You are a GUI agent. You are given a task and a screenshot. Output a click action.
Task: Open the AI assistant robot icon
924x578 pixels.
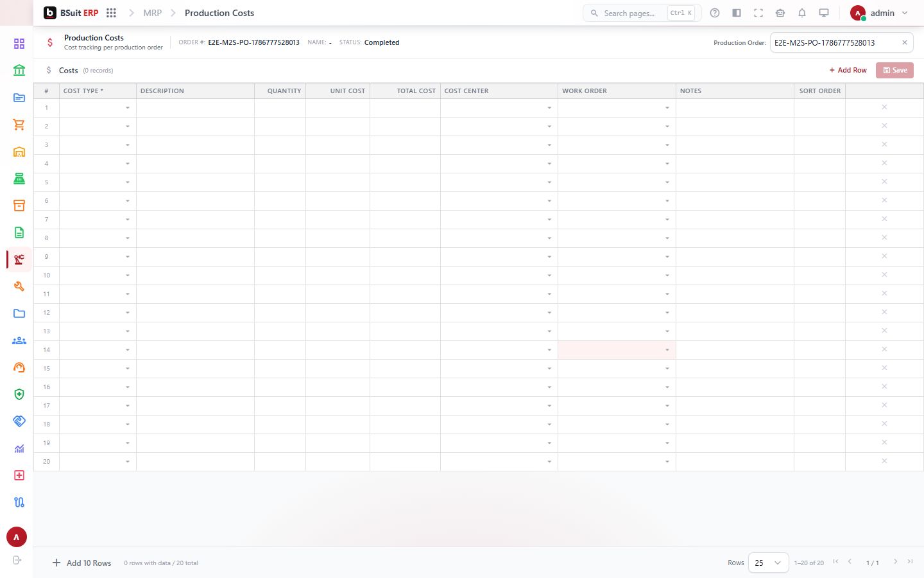point(780,13)
